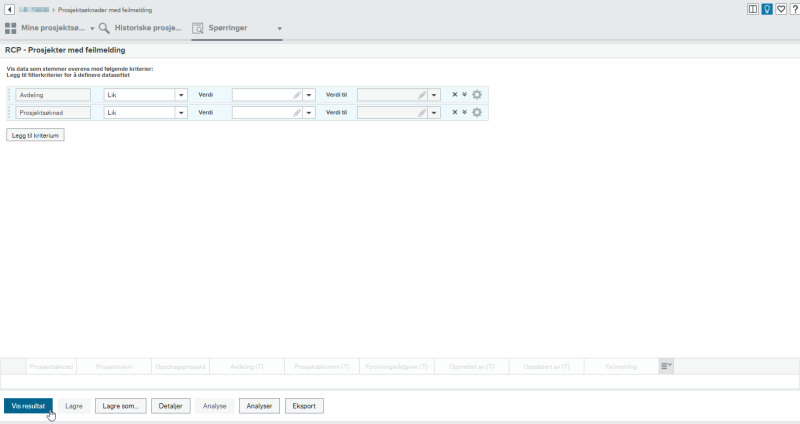Click the Prosjektsøknad column header

pos(51,366)
